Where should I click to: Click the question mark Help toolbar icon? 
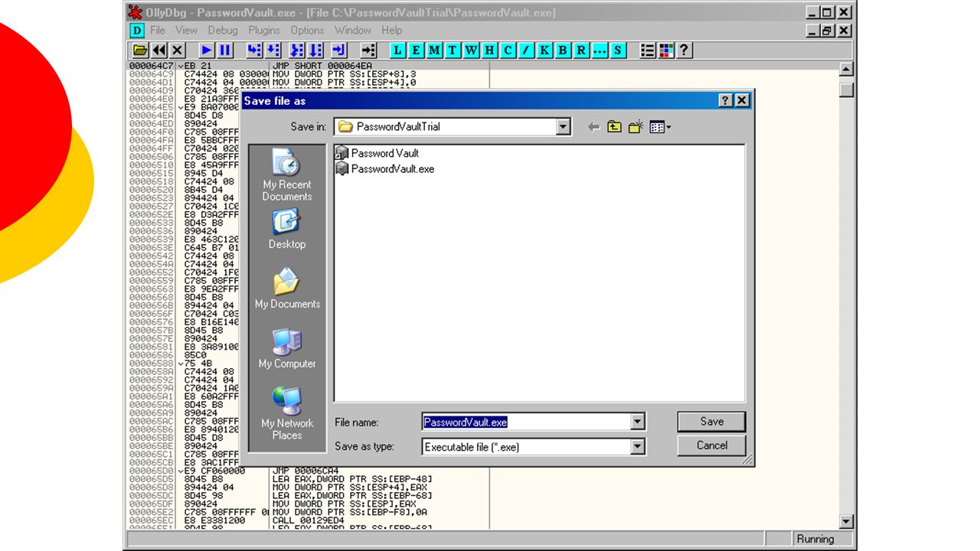coord(684,51)
